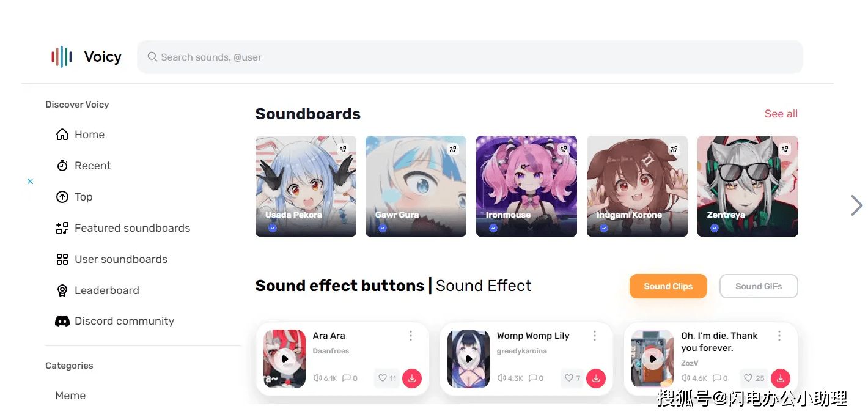Open Recent sounds from sidebar
This screenshot has height=417, width=868.
[x=83, y=166]
